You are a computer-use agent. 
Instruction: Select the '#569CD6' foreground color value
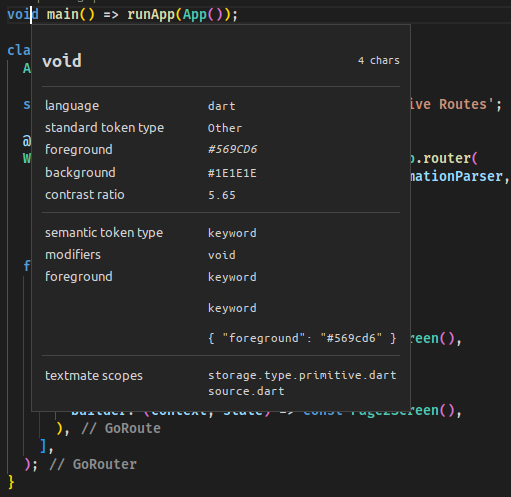233,149
